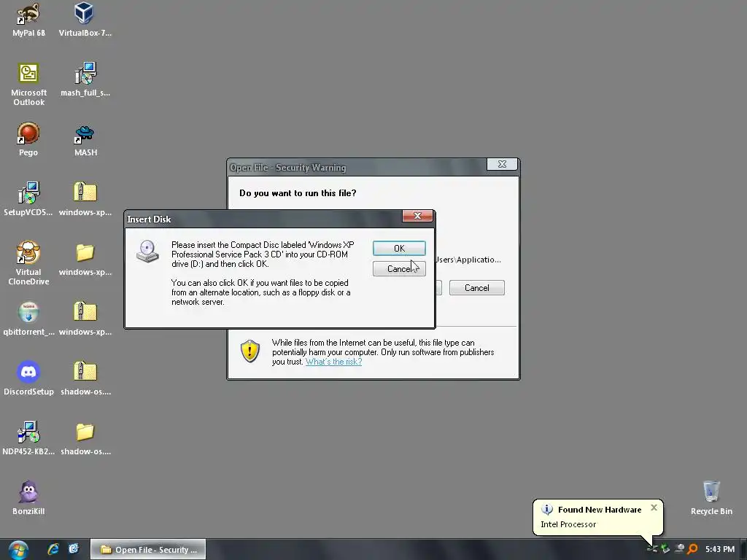747x560 pixels.
Task: Select the MASH shortcut icon
Action: click(85, 139)
